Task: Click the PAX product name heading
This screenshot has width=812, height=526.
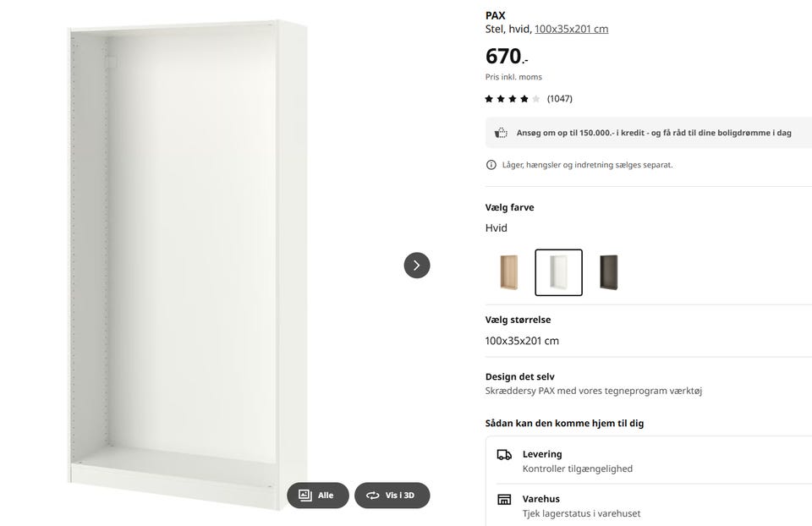Action: coord(495,15)
